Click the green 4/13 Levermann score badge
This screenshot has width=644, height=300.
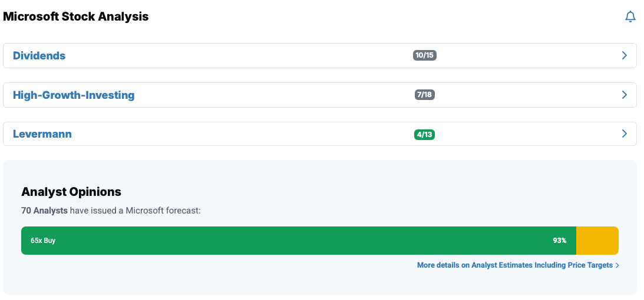[425, 135]
